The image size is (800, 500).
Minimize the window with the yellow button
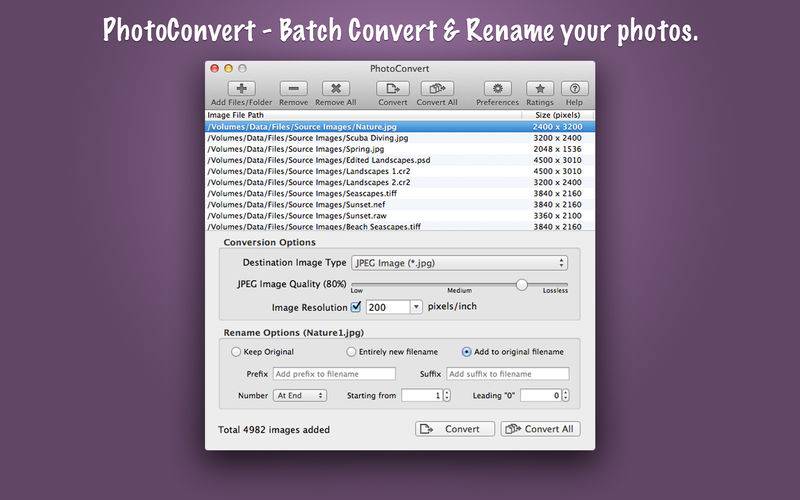tap(229, 68)
